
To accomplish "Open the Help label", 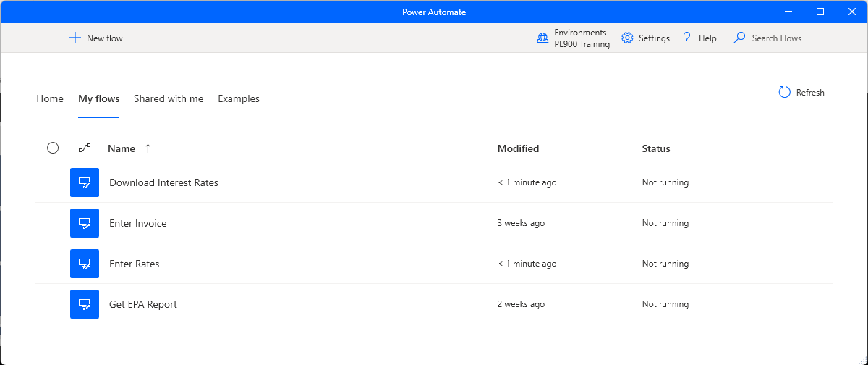I will (707, 38).
